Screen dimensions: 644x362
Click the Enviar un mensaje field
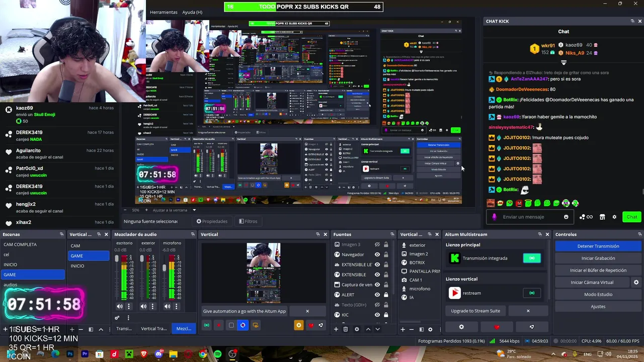point(531,217)
